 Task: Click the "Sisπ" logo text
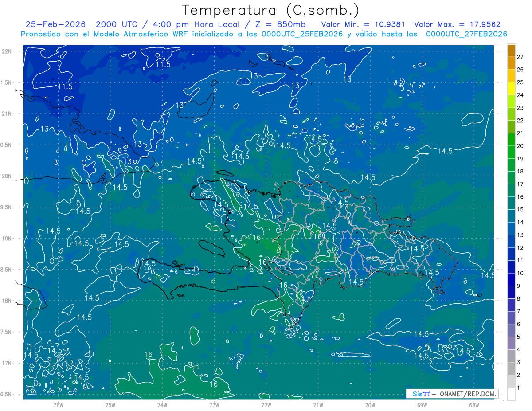tap(421, 394)
